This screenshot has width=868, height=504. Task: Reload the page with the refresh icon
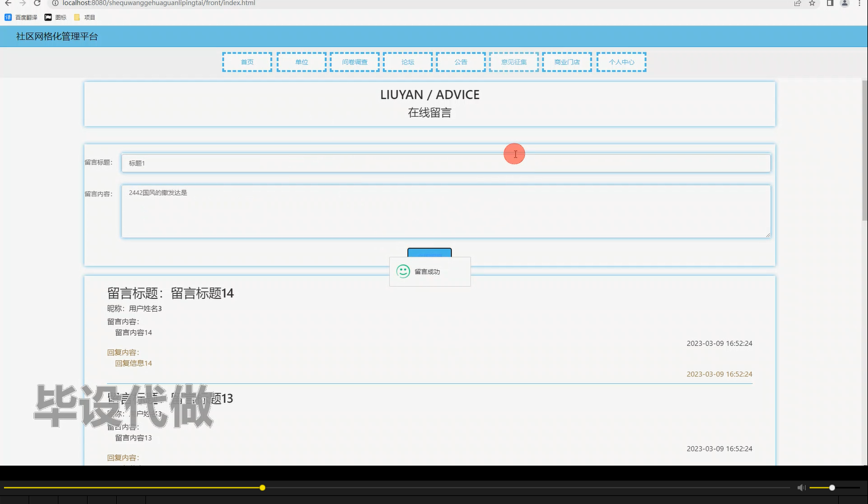point(37,3)
